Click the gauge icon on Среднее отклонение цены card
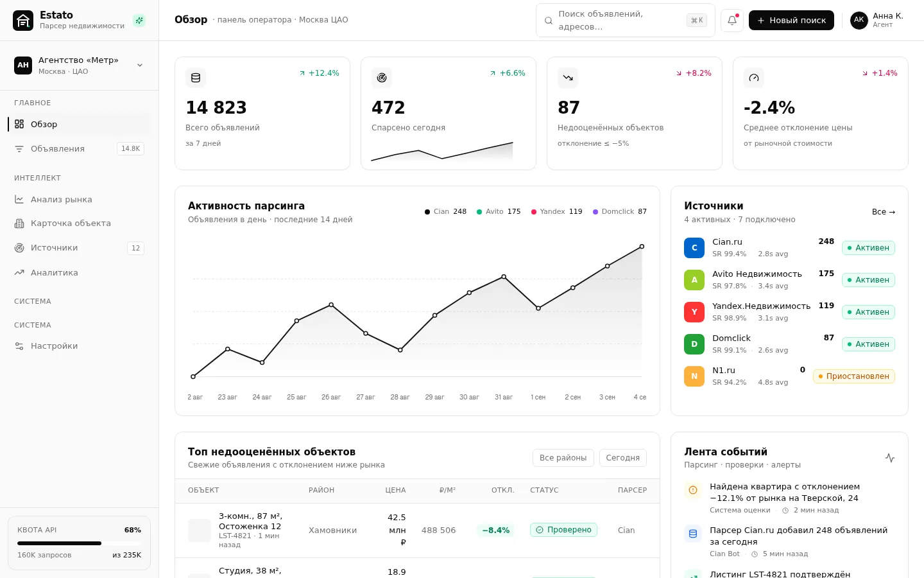This screenshot has width=924, height=578. pyautogui.click(x=754, y=78)
